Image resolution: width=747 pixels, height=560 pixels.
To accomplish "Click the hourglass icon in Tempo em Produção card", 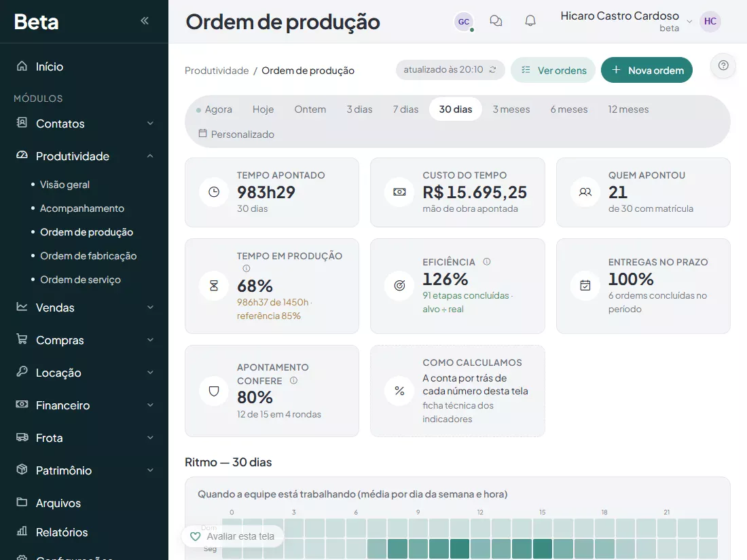I will [x=214, y=286].
